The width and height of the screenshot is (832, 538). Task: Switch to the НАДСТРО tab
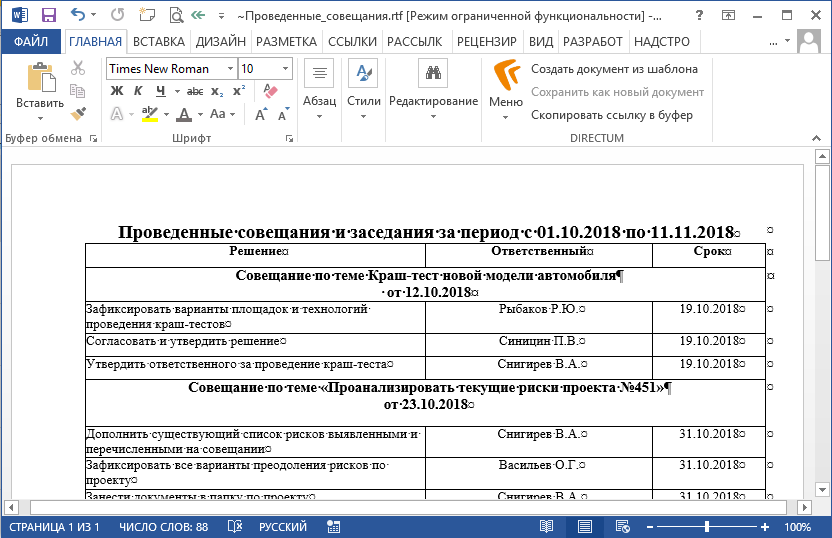662,41
